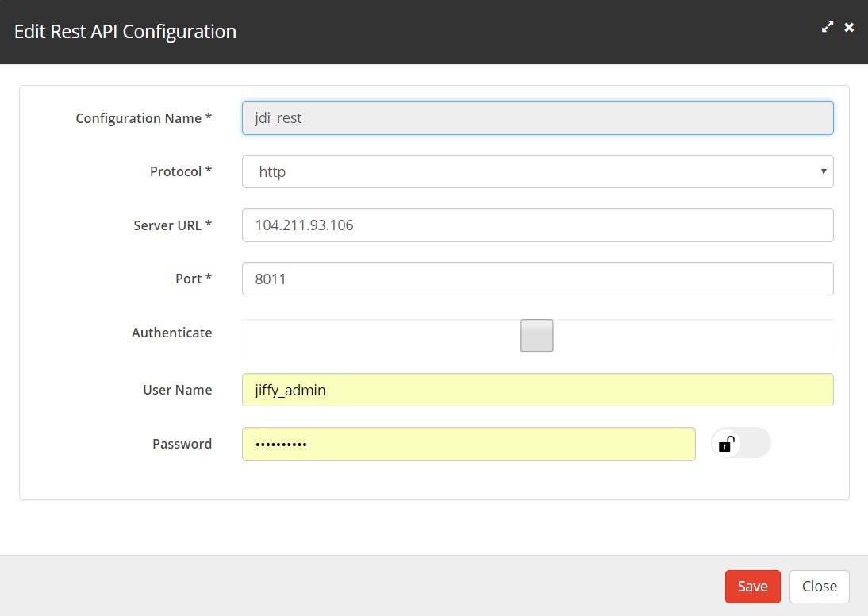Click the Close button in footer

coord(820,586)
